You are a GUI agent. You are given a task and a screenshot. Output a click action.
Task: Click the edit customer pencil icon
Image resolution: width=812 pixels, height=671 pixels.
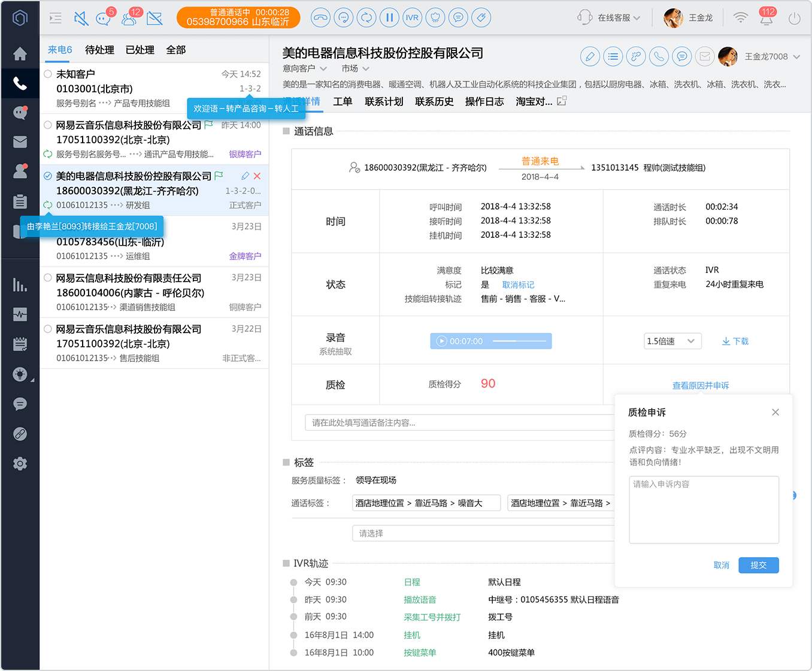pos(590,56)
